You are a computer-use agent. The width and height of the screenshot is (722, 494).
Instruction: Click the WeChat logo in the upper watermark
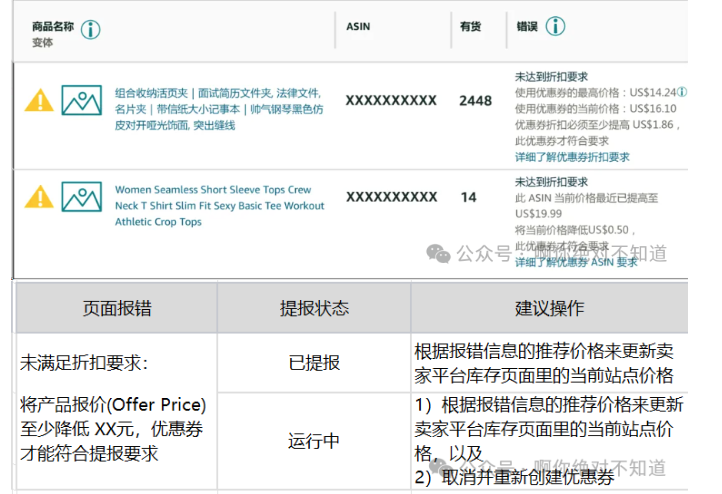(438, 253)
